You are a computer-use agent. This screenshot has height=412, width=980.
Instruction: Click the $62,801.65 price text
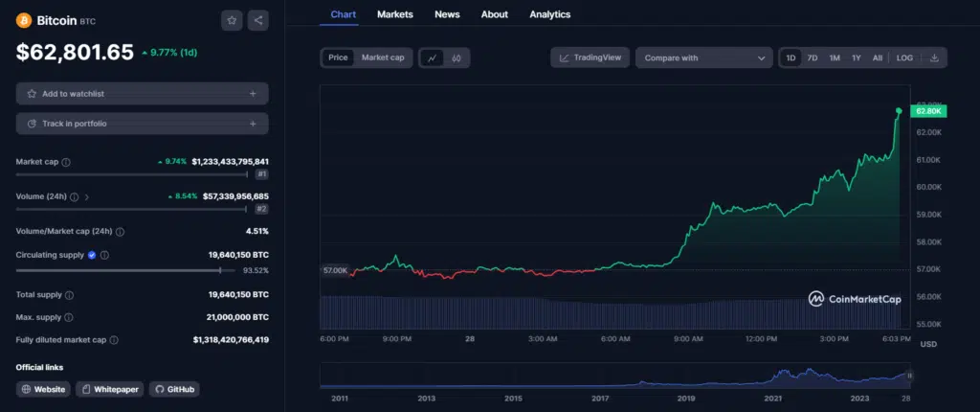(75, 52)
